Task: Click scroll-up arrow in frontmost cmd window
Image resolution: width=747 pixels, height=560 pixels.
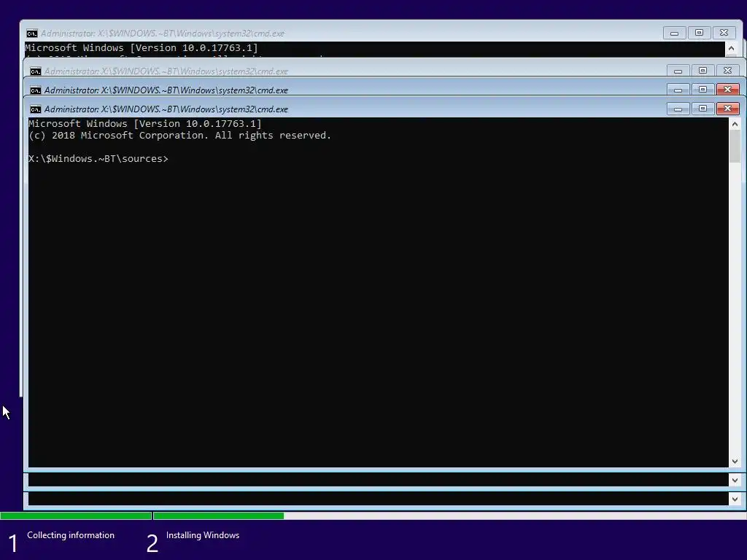Action: point(735,124)
